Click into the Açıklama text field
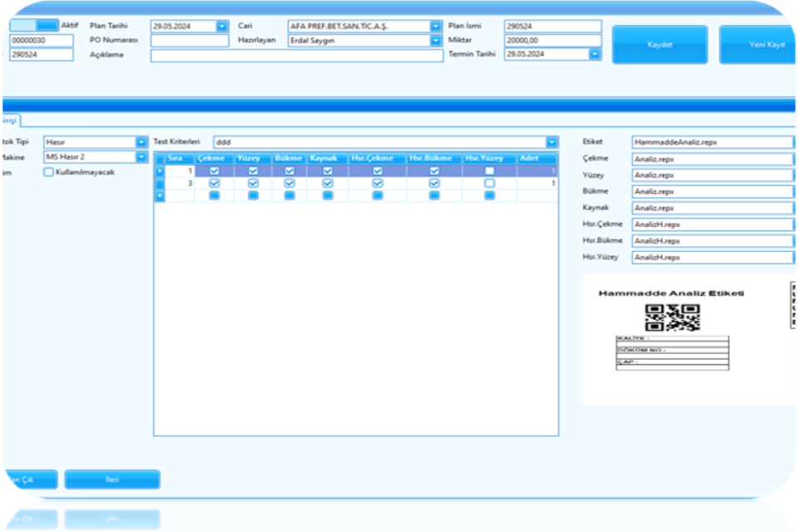This screenshot has width=798, height=532. coord(297,55)
